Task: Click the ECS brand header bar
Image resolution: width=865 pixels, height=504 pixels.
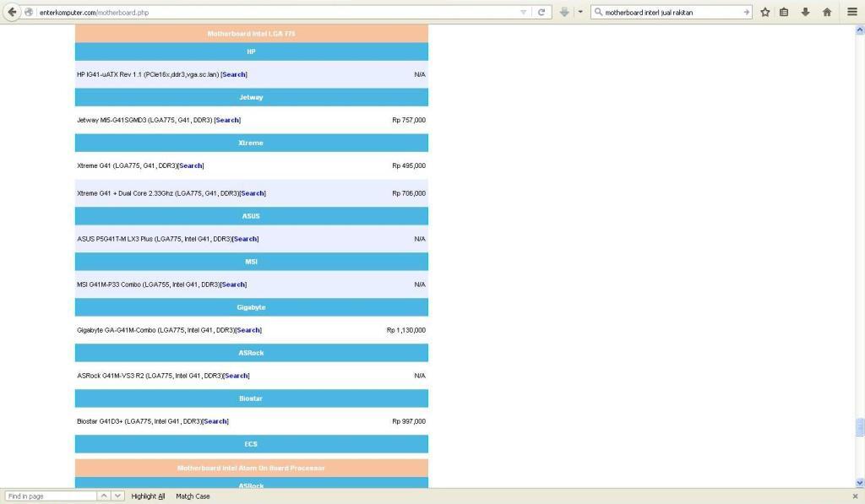Action: click(x=252, y=444)
